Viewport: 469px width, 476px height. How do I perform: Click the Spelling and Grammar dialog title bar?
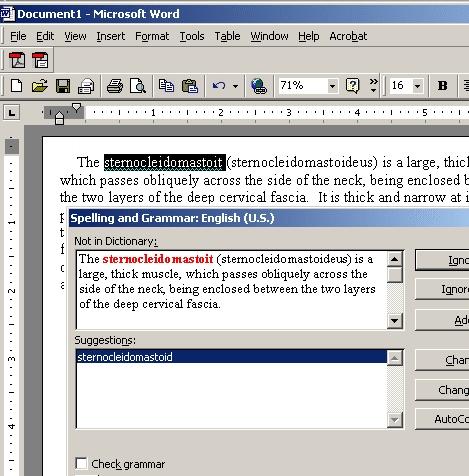pyautogui.click(x=269, y=218)
